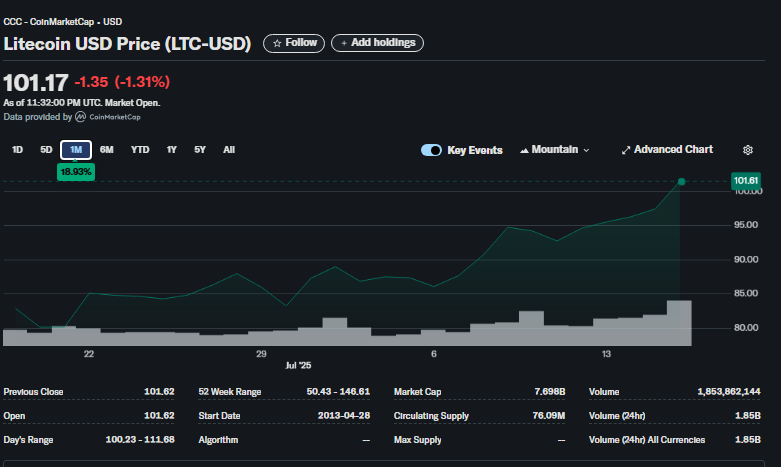
Task: Click the plus icon in Add holdings
Action: coord(344,43)
